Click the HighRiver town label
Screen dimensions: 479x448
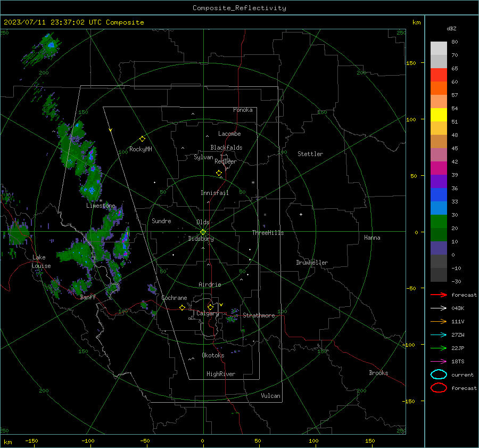point(221,374)
